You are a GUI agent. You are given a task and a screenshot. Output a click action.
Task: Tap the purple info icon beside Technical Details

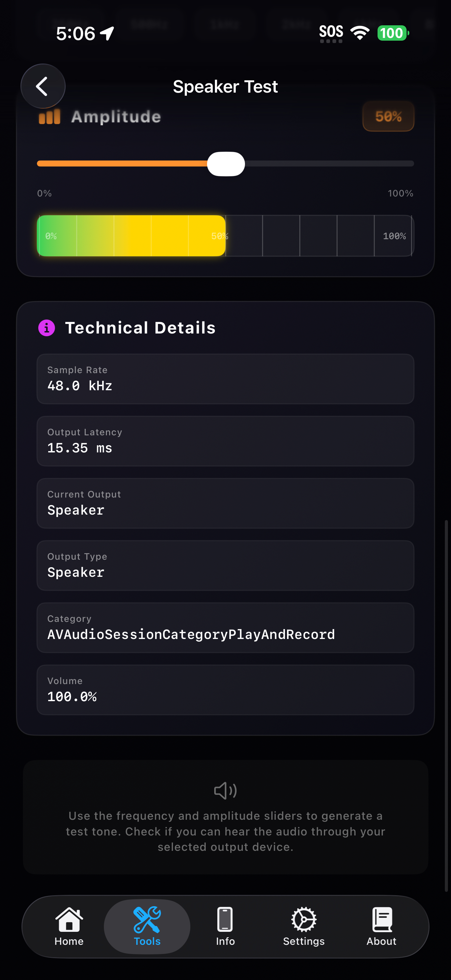click(x=46, y=328)
